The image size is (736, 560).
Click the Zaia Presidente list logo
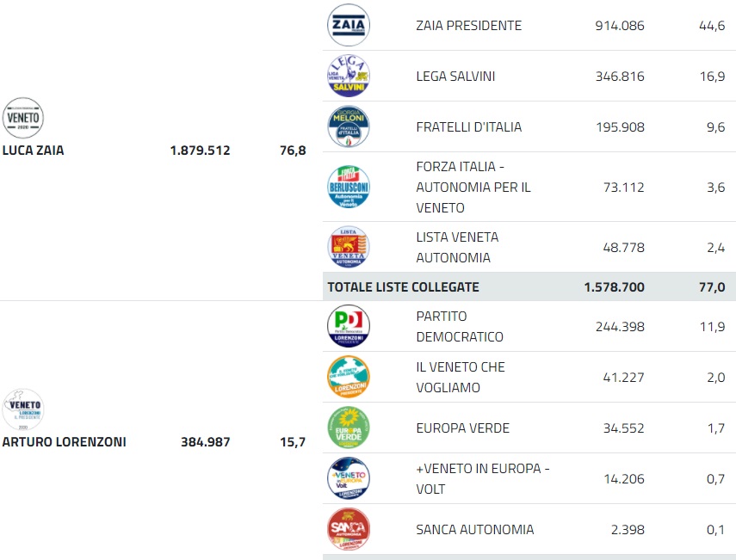pyautogui.click(x=349, y=25)
